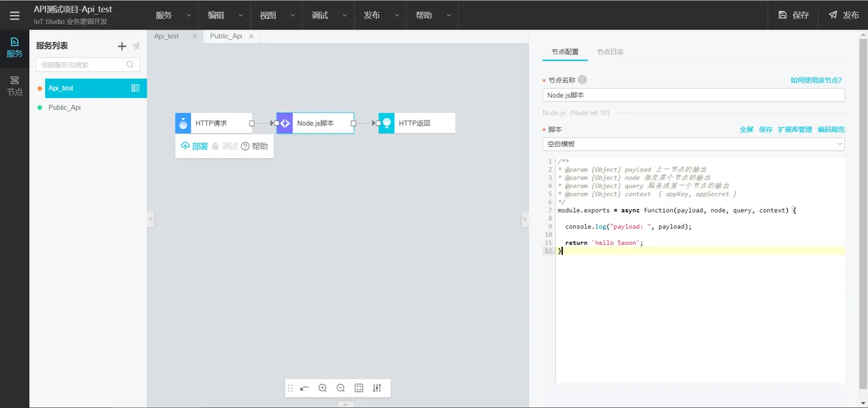Screen dimensions: 868x408
Task: Expand dropdown arrow next to 编辑 menu
Action: 241,15
